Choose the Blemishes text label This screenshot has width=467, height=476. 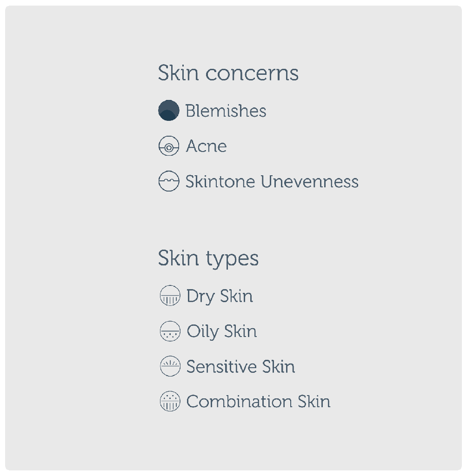(x=226, y=111)
